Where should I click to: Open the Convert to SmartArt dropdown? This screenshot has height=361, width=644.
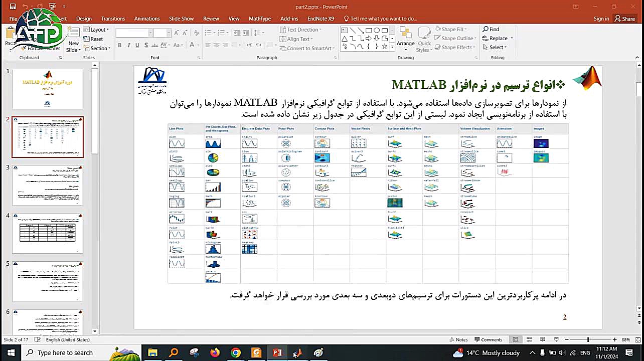coord(307,49)
